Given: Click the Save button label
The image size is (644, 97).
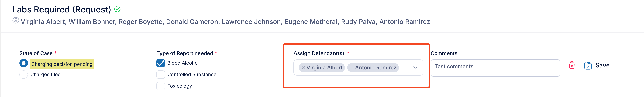Looking at the screenshot, I should [602, 65].
